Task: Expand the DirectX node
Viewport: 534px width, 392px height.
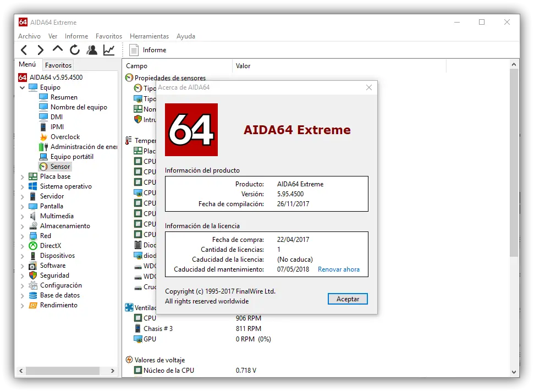Action: pyautogui.click(x=23, y=246)
